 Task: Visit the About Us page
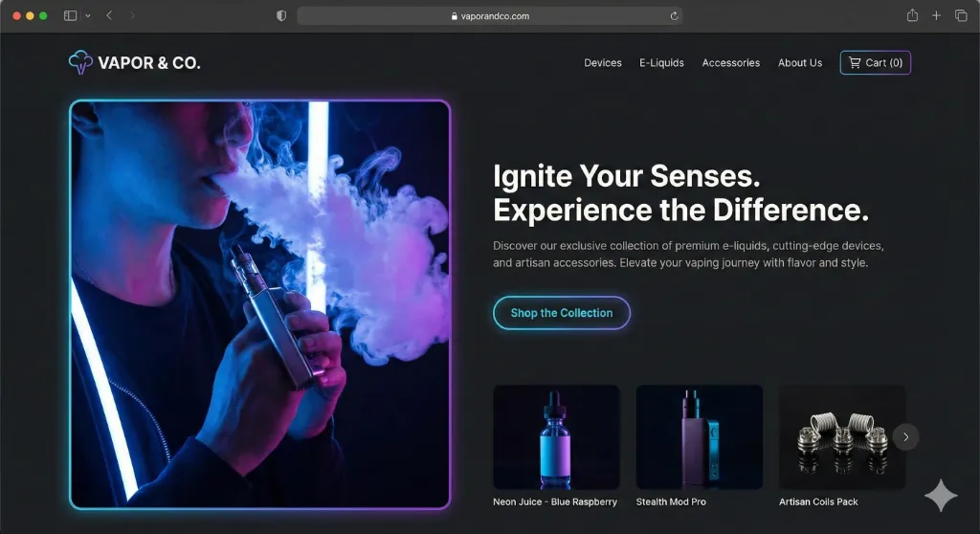pyautogui.click(x=799, y=63)
